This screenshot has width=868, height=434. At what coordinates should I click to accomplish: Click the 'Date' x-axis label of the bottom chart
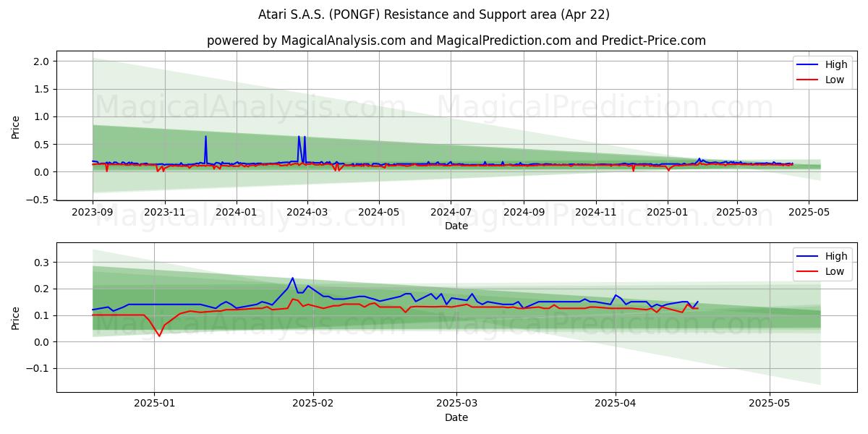(x=456, y=417)
